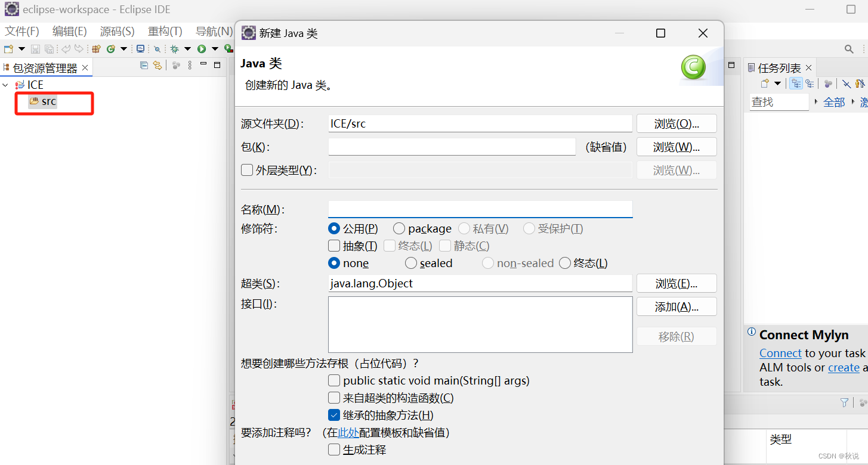This screenshot has height=465, width=868.
Task: Click the 名称(M) class name input field
Action: click(x=480, y=209)
